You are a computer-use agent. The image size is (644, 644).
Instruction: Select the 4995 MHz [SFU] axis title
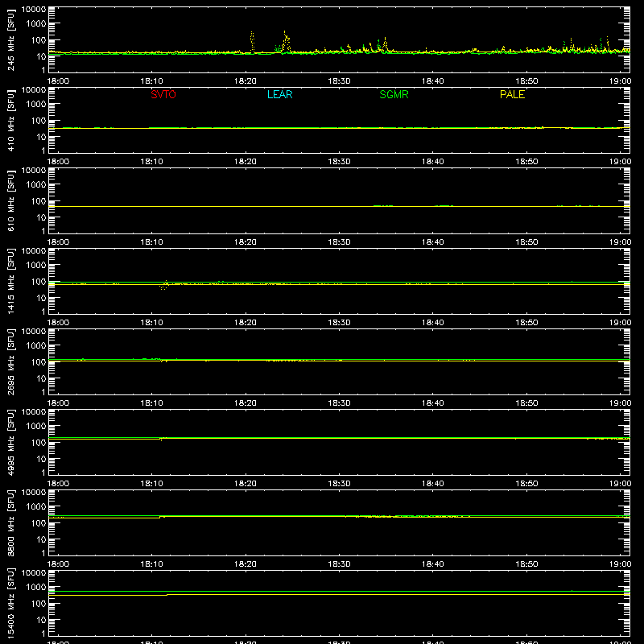tap(10, 442)
